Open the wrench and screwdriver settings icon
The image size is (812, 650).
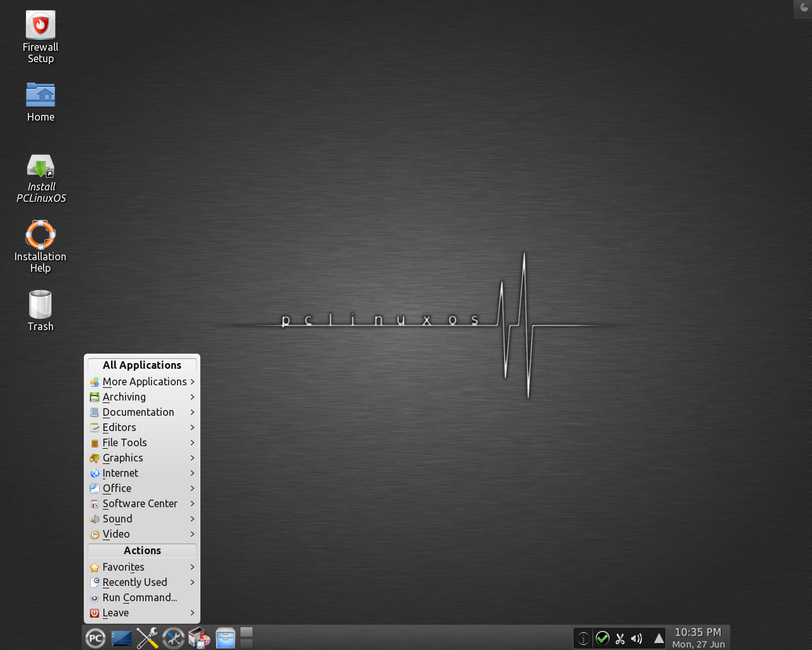coord(147,638)
